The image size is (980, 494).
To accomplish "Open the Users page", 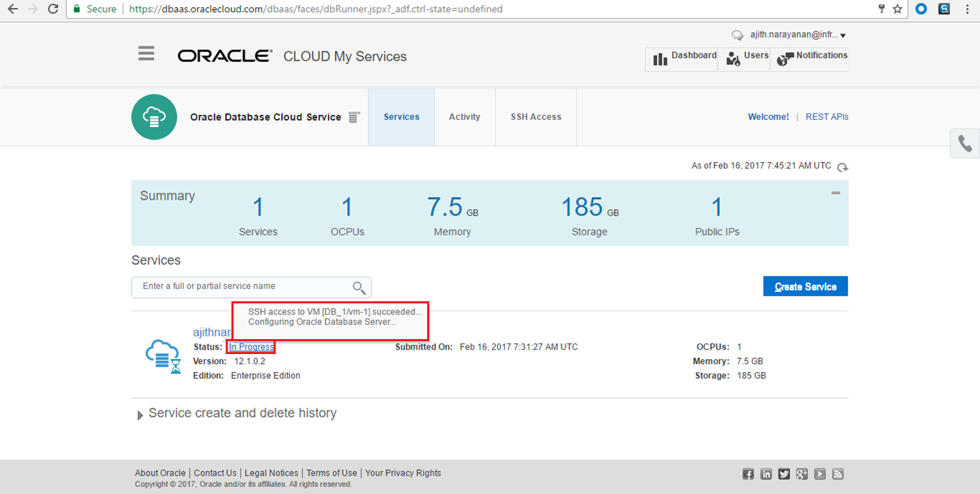I will (744, 59).
